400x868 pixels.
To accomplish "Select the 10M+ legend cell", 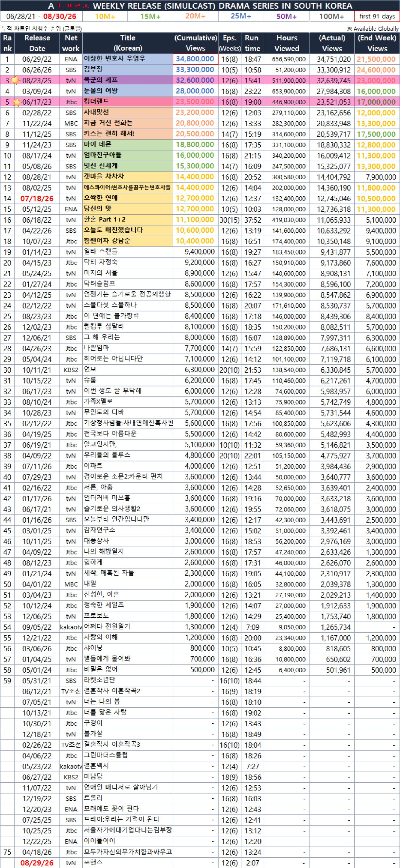I will coord(105,16).
